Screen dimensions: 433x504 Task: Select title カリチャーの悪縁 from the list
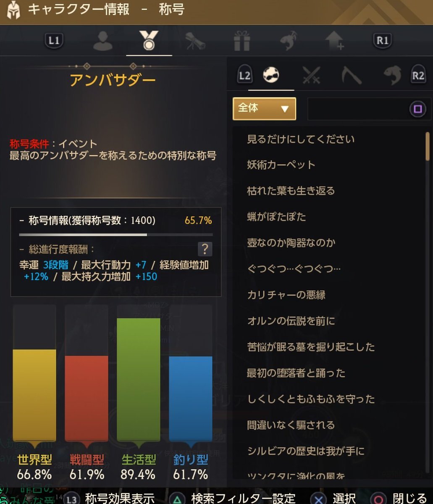coord(286,295)
